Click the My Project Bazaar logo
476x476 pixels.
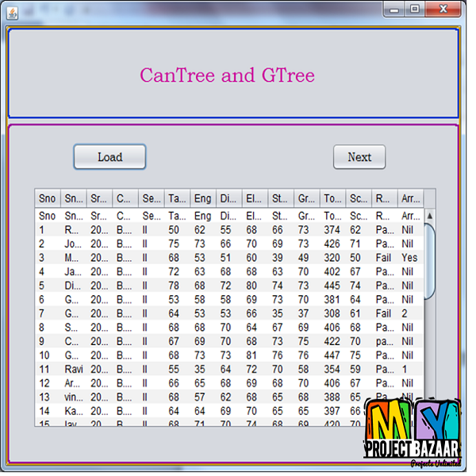point(413,433)
